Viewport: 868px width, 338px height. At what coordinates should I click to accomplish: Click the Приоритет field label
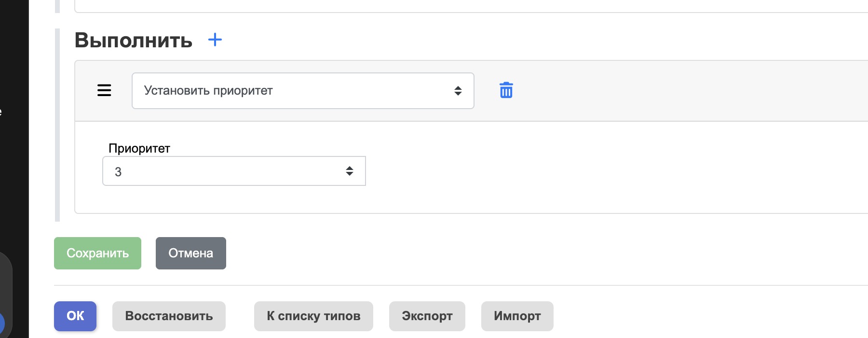pyautogui.click(x=139, y=148)
